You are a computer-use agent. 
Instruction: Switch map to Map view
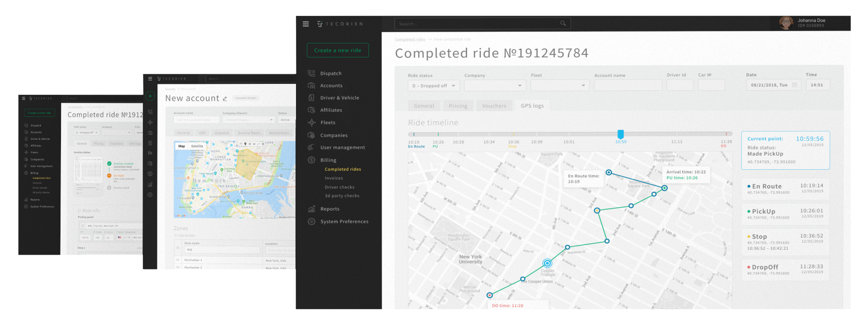[x=181, y=146]
